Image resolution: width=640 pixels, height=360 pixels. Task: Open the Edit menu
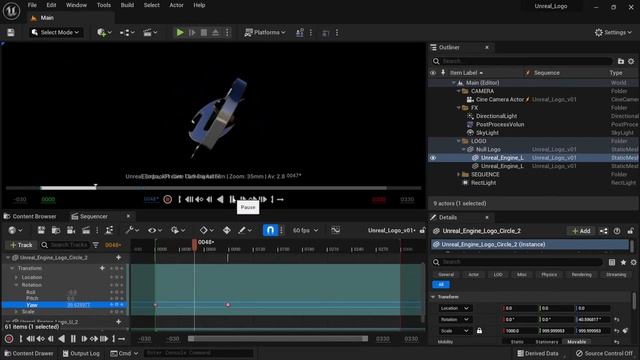(51, 5)
